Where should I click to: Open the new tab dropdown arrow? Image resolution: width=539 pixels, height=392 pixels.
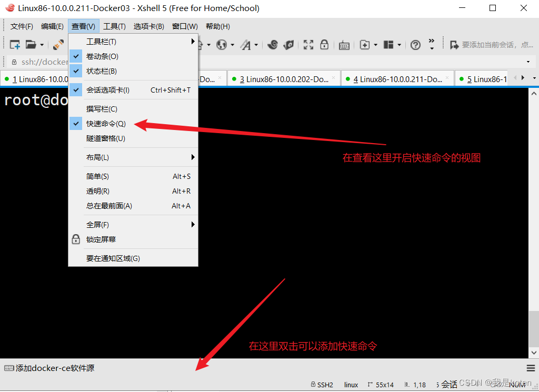[x=375, y=45]
